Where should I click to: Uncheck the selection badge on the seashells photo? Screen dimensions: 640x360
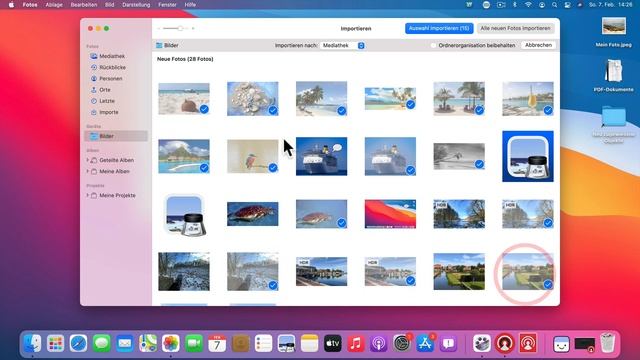pyautogui.click(x=273, y=110)
